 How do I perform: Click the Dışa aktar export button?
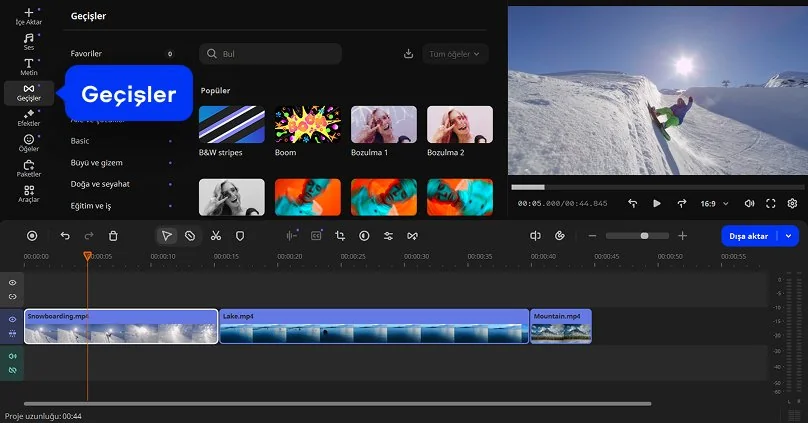tap(749, 236)
